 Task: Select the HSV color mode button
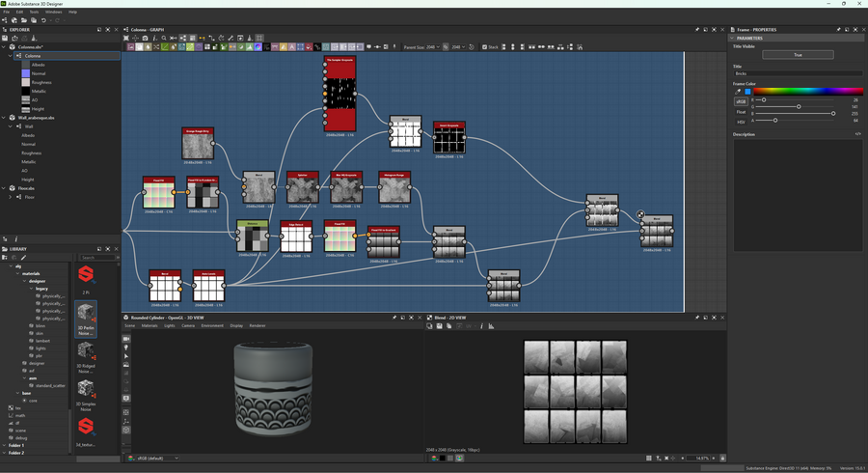(741, 122)
